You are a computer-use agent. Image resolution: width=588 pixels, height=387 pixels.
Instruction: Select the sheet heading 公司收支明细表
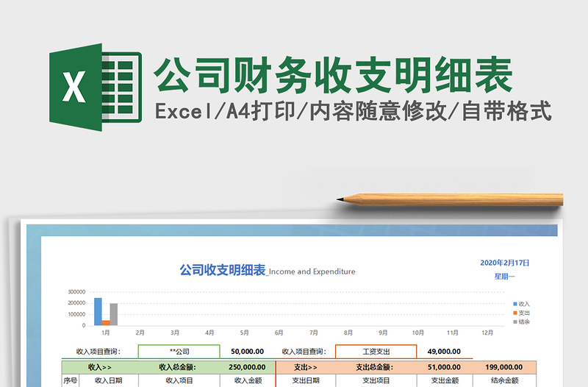coord(223,270)
